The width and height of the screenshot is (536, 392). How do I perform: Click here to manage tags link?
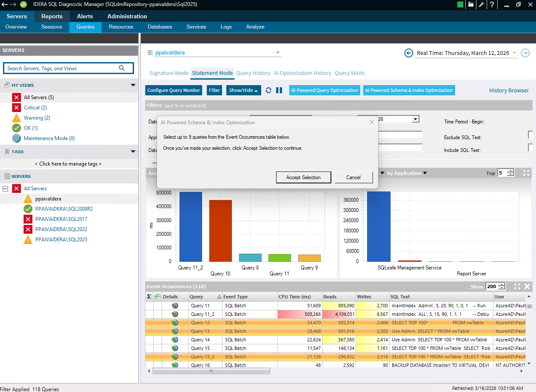coord(68,163)
